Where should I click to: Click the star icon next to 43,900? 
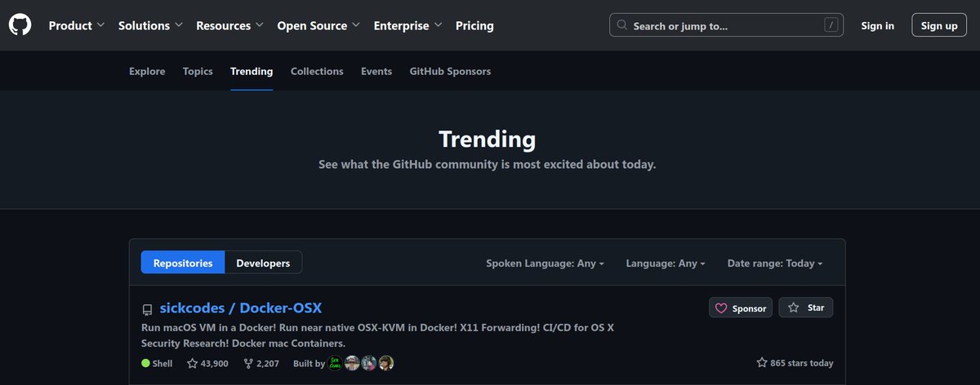(x=192, y=363)
